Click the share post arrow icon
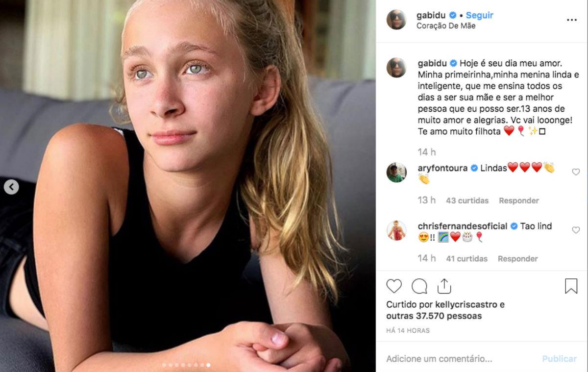The width and height of the screenshot is (588, 372). tap(444, 286)
